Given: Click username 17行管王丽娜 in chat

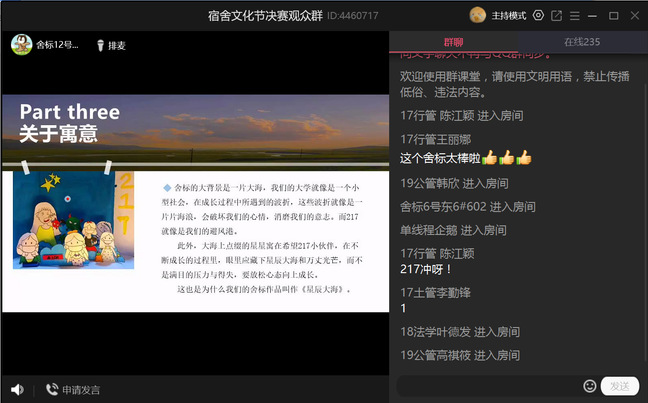Looking at the screenshot, I should [x=435, y=139].
